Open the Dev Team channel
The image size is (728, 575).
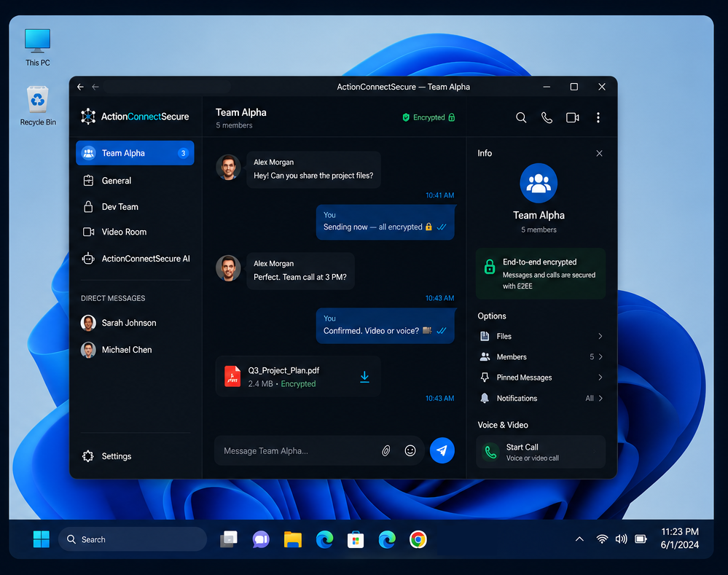135,207
